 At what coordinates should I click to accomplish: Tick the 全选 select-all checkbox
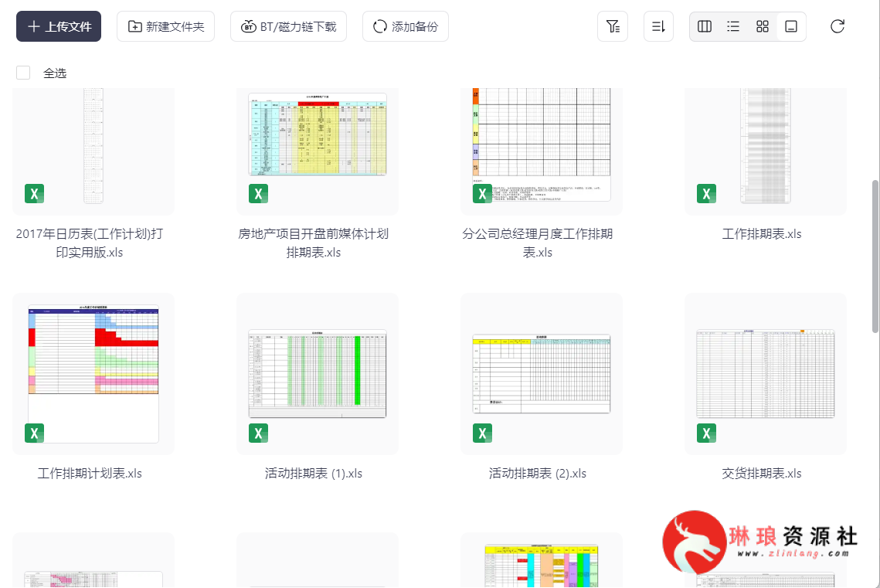(23, 73)
